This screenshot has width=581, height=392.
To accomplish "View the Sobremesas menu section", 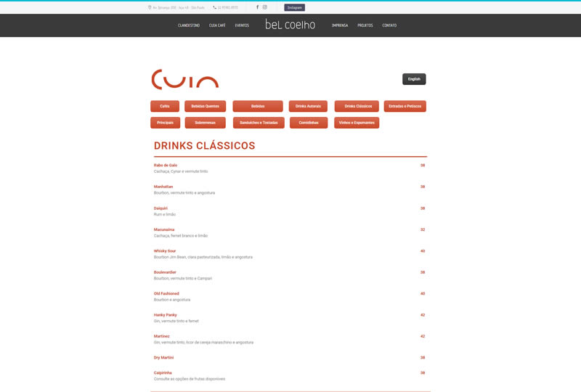I will (x=205, y=123).
